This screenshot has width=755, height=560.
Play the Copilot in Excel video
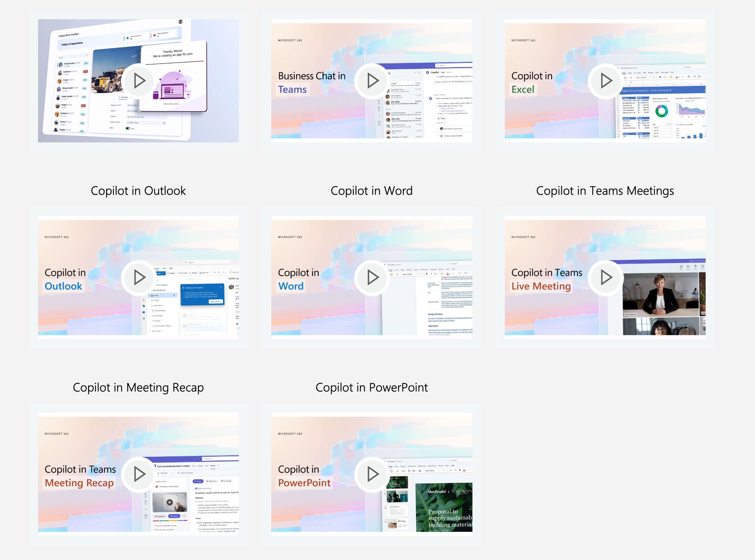[606, 81]
